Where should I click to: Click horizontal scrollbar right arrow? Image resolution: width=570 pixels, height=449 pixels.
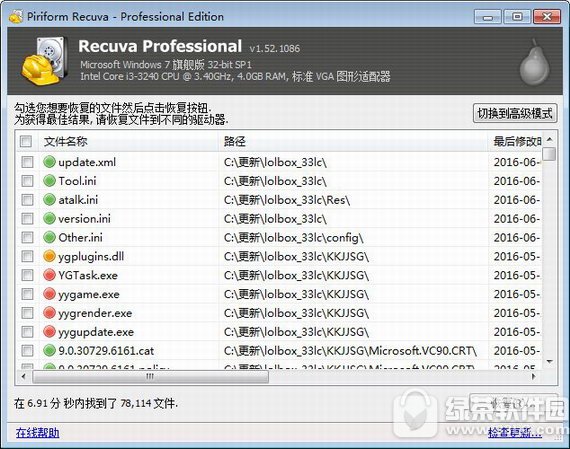coord(534,377)
